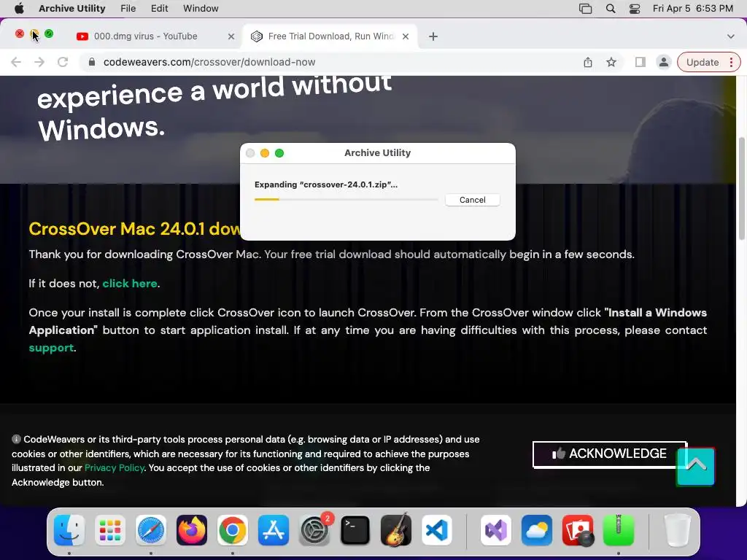The image size is (747, 560).
Task: Close the YouTube tab
Action: [231, 36]
